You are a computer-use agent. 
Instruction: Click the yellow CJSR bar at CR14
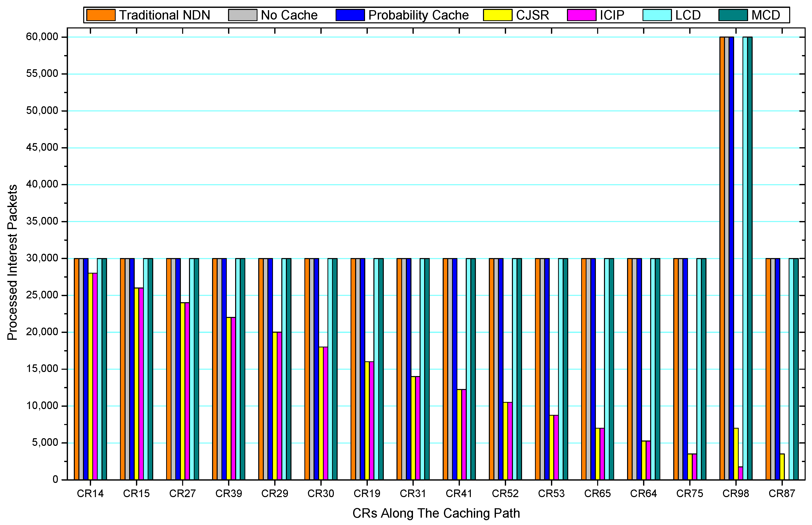point(90,375)
